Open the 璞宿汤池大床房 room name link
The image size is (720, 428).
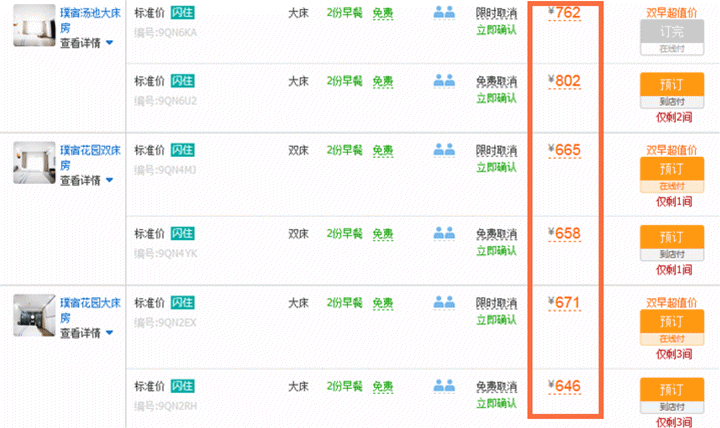click(90, 20)
